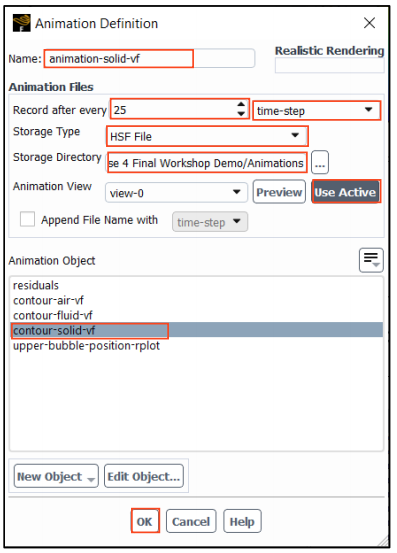Open the New Object dropdown button
Screen dimensions: 397x553
click(56, 476)
